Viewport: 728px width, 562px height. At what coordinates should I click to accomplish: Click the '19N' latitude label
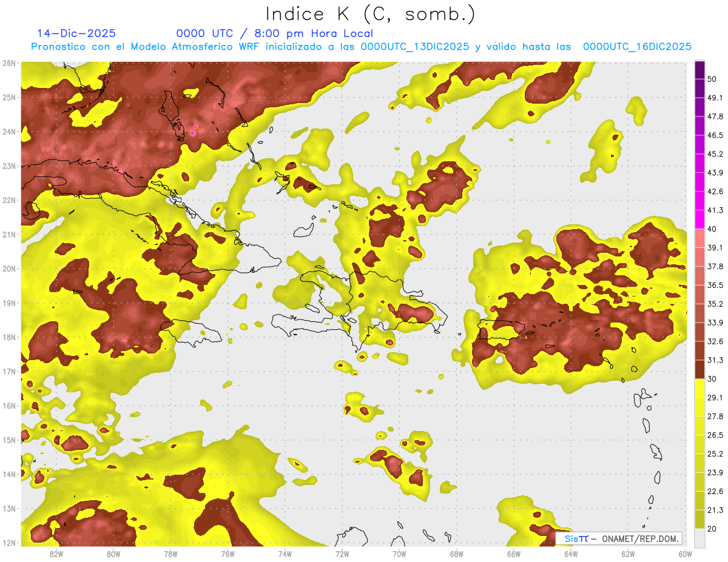[9, 303]
